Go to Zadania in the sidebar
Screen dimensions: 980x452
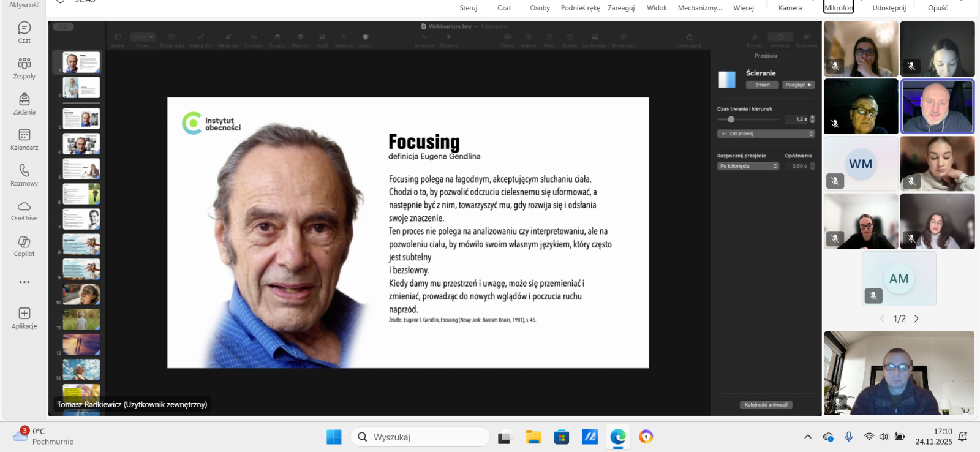(24, 104)
